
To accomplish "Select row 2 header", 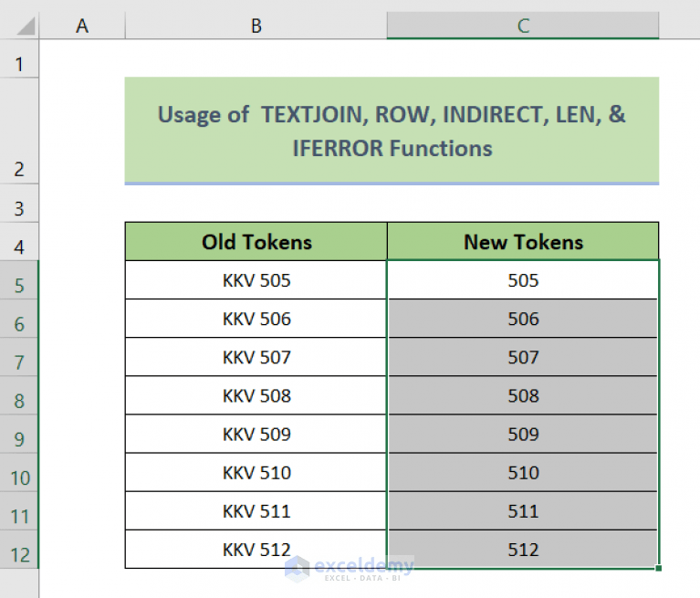I will pyautogui.click(x=19, y=131).
